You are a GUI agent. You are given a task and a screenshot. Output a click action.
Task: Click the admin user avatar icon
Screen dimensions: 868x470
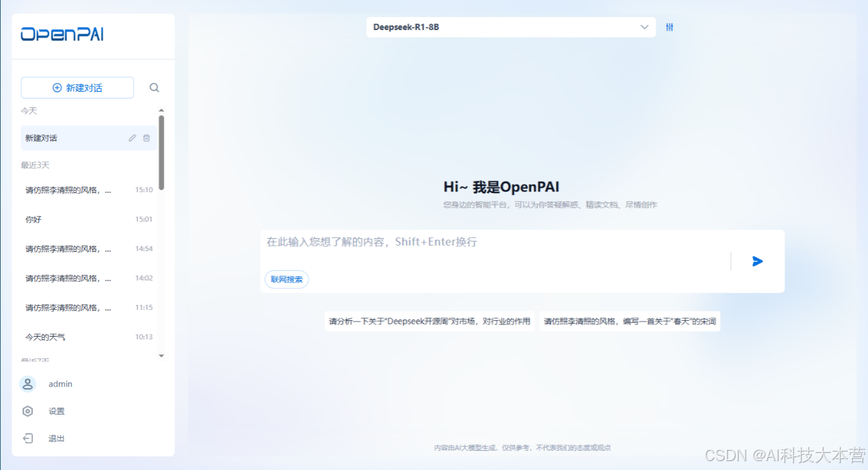click(28, 384)
